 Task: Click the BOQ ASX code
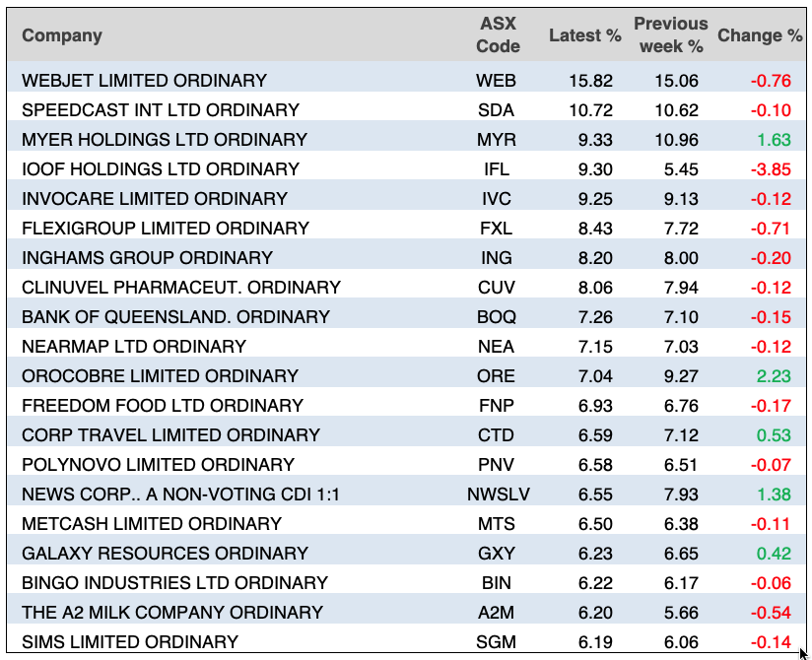click(497, 316)
